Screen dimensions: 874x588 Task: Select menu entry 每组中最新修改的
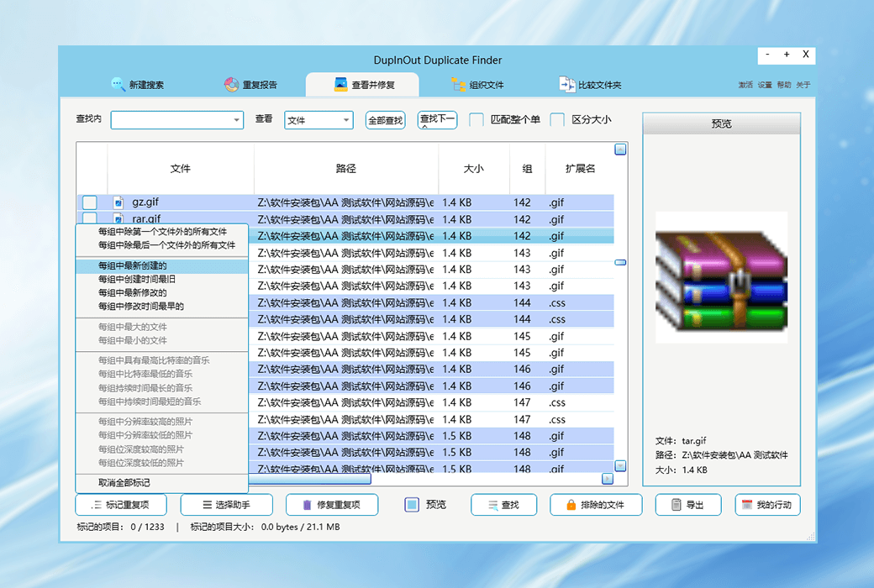[x=162, y=292]
